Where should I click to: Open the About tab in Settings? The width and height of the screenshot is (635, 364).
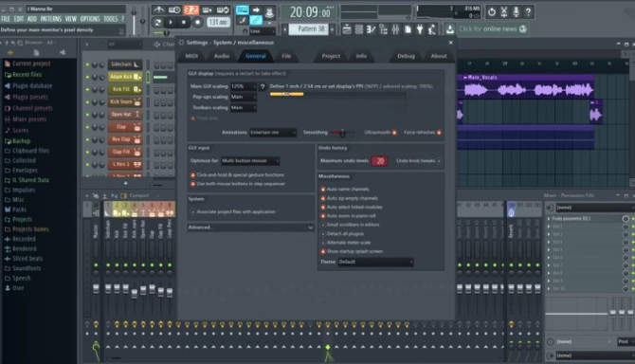click(439, 56)
